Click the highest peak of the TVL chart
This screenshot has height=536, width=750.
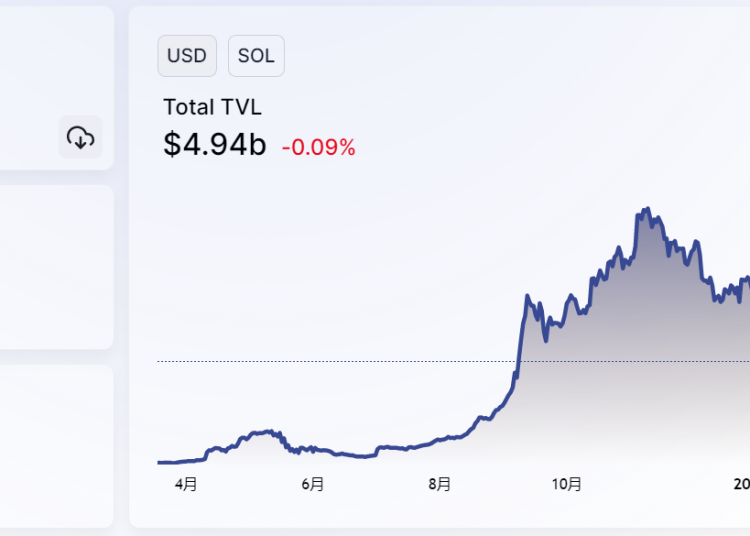click(647, 210)
